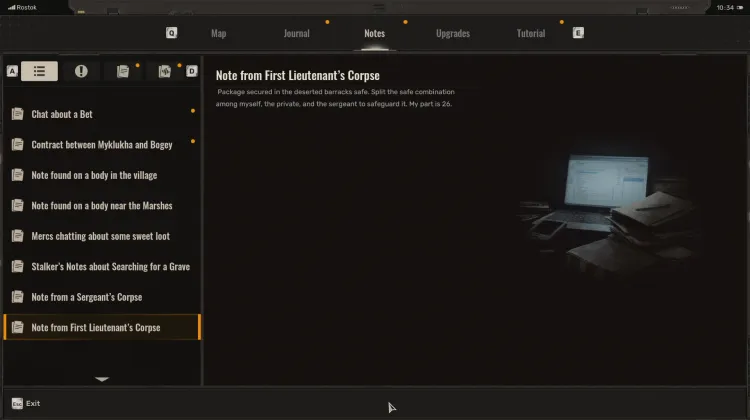Click the Rostok signal indicator
Image resolution: width=750 pixels, height=420 pixels.
point(22,7)
